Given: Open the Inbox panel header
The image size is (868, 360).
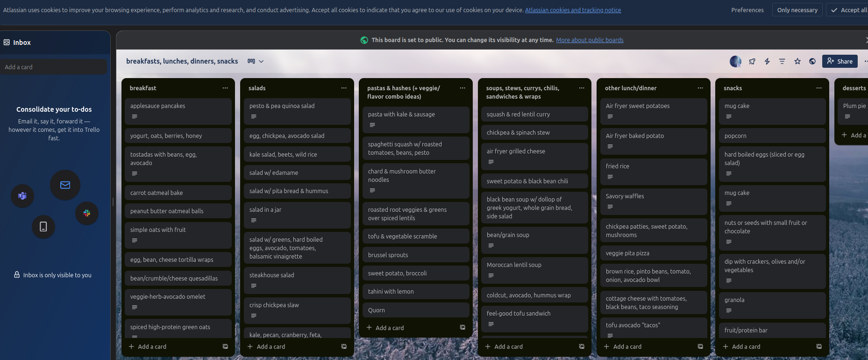Looking at the screenshot, I should coord(22,43).
